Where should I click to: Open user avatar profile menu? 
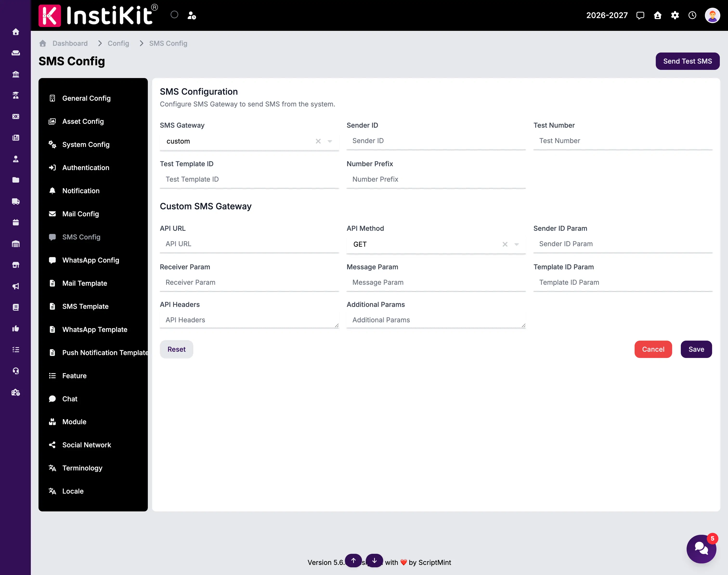click(x=712, y=15)
